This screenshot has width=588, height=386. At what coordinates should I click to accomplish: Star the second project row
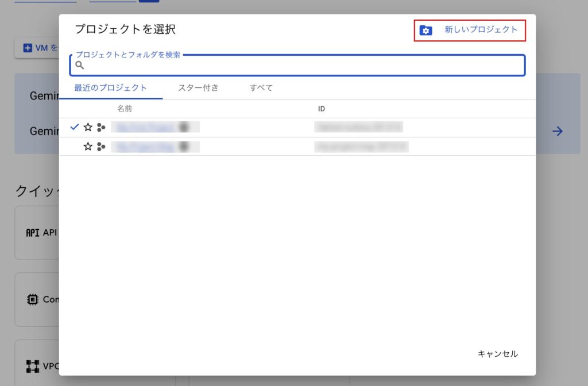pyautogui.click(x=88, y=146)
